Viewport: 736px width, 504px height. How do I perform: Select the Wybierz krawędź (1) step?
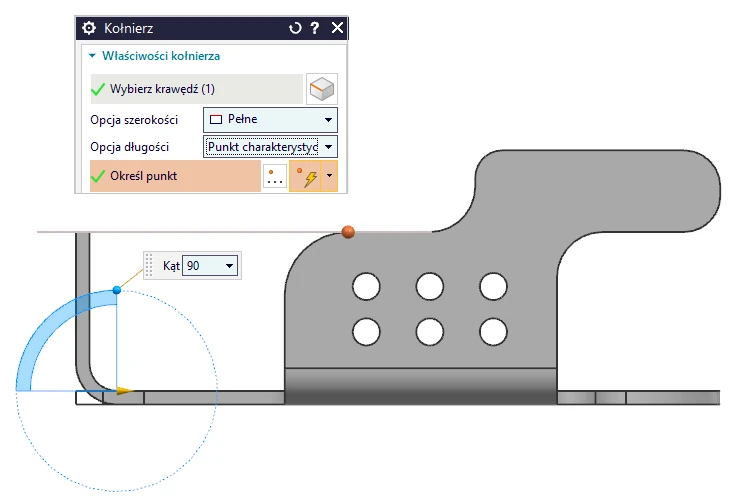tap(195, 89)
